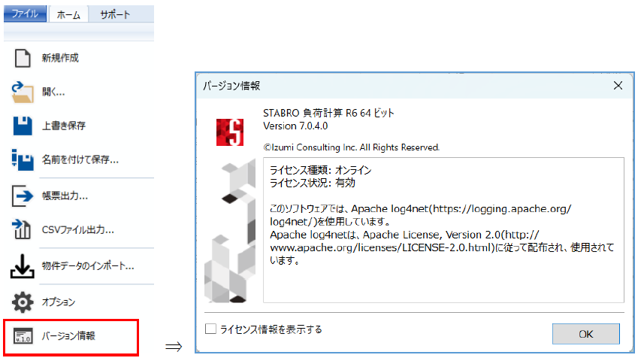Select the 名前を付けて保存 save-as icon
Image resolution: width=644 pixels, height=361 pixels.
[x=23, y=159]
